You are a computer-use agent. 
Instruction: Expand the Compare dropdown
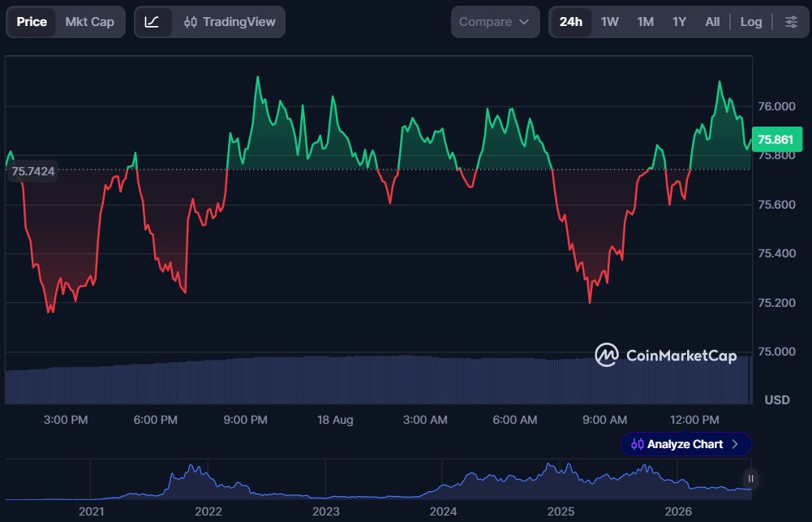495,22
